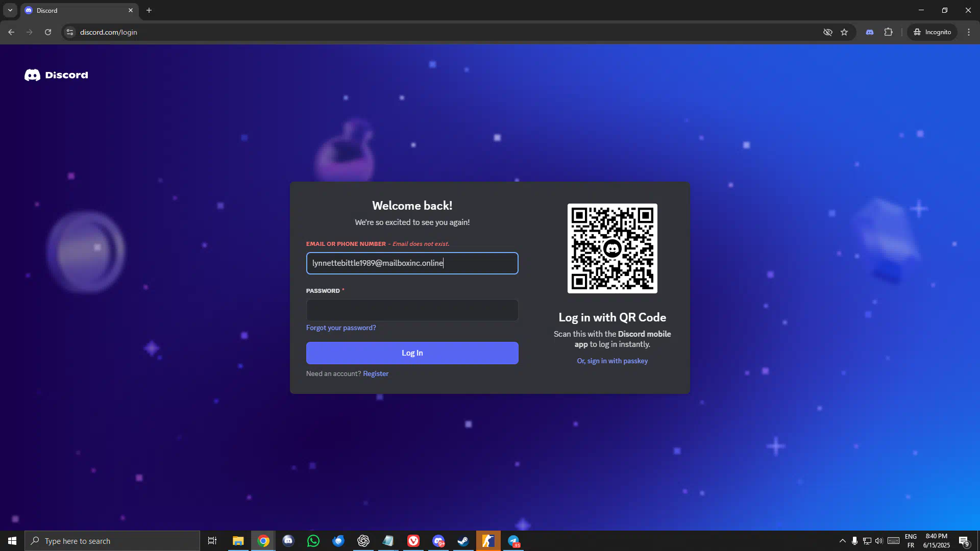
Task: Click the password input field
Action: pos(412,310)
